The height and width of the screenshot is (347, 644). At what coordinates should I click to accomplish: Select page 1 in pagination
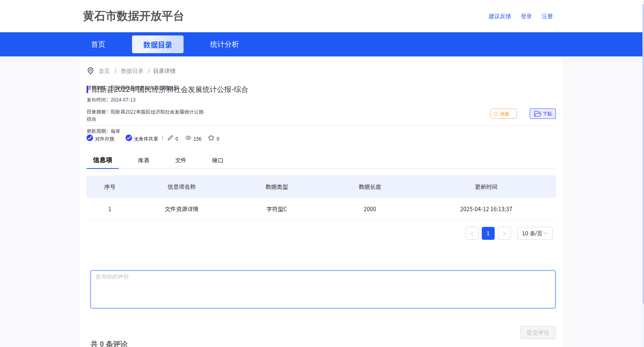pos(488,233)
